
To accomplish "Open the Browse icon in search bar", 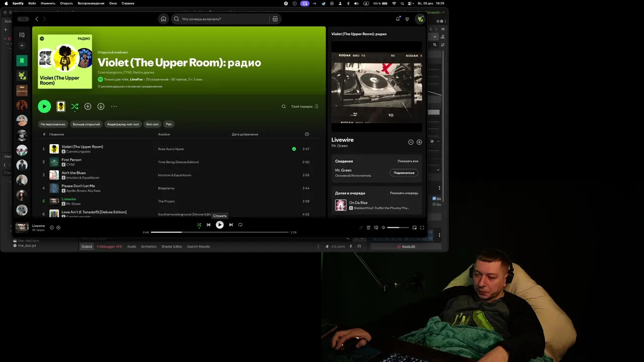I will [275, 19].
